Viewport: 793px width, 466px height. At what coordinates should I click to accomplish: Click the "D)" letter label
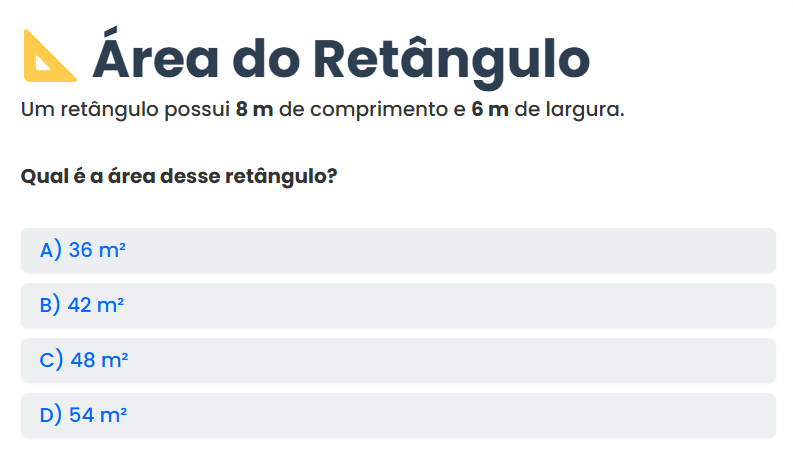51,414
